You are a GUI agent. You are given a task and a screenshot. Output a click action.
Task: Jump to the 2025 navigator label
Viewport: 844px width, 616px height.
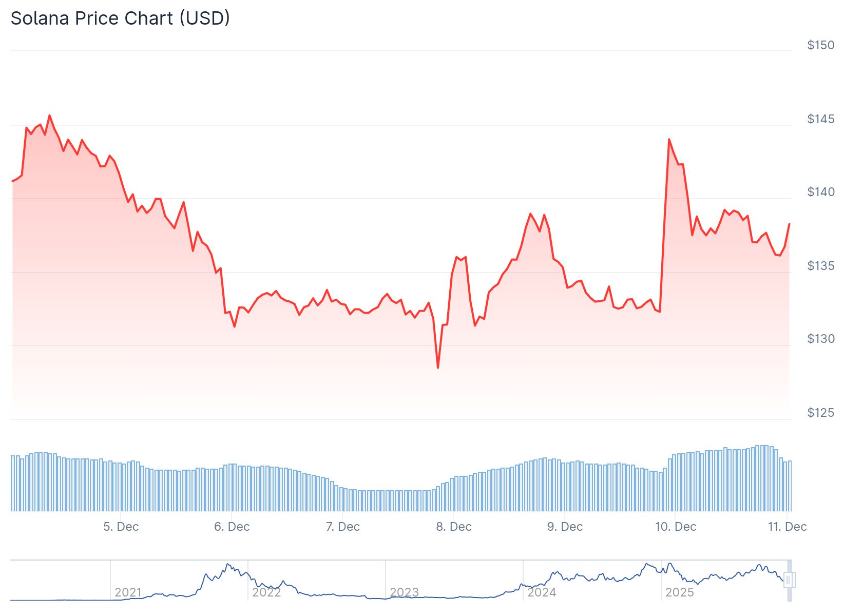tap(679, 592)
